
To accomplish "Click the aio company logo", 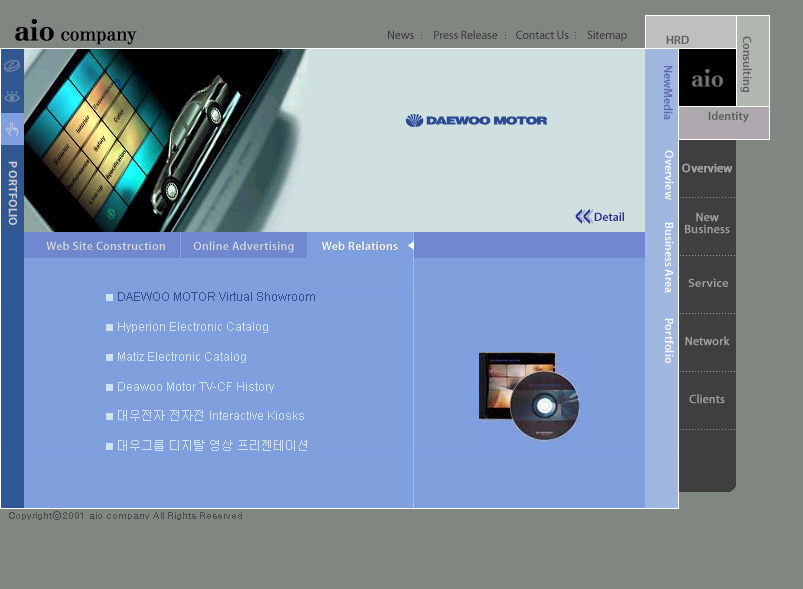I will (75, 32).
